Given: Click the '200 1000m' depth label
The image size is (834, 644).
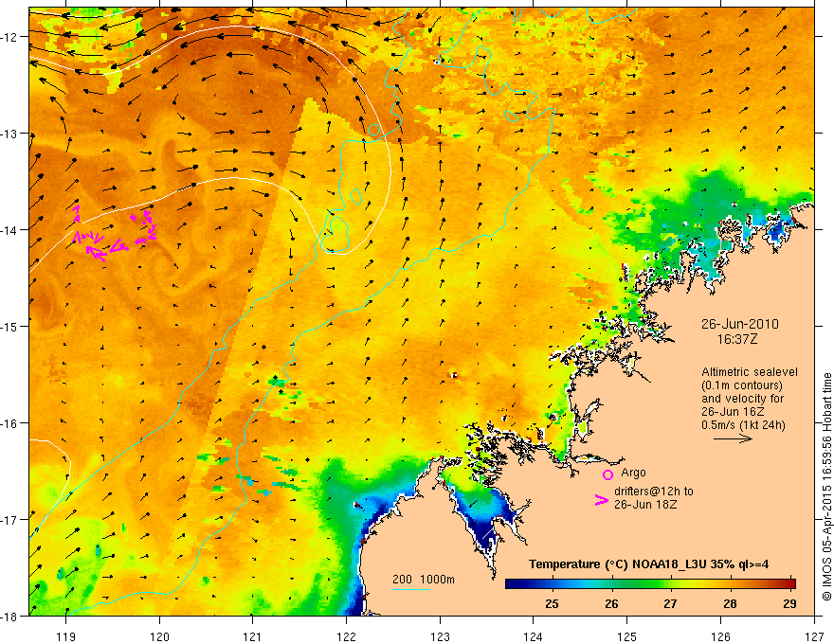Looking at the screenshot, I should (x=424, y=579).
